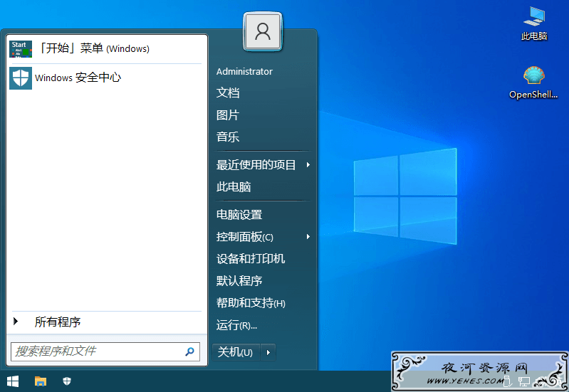Open 图片 from the start menu

coord(228,115)
